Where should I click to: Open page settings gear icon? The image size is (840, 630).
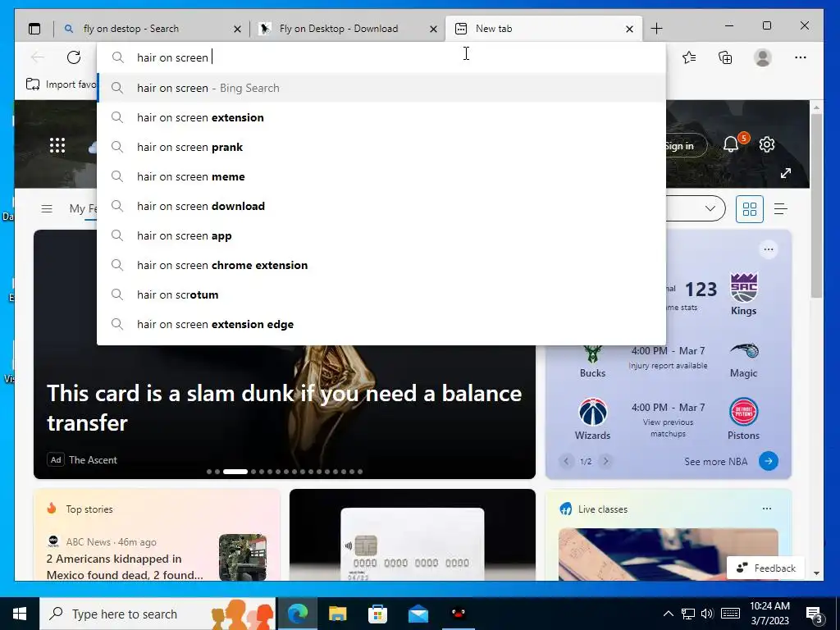(767, 144)
